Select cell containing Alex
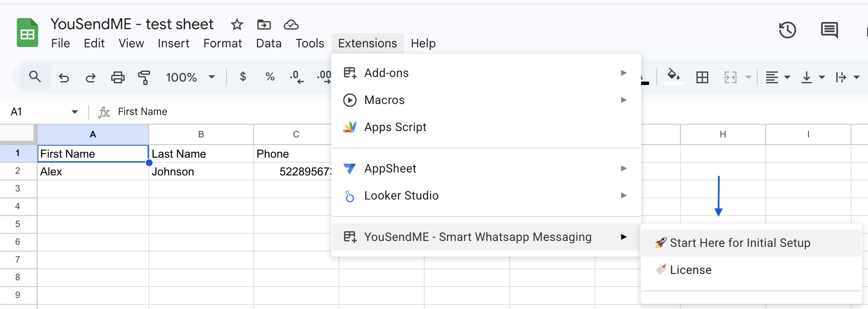Image resolution: width=868 pixels, height=309 pixels. pos(93,171)
